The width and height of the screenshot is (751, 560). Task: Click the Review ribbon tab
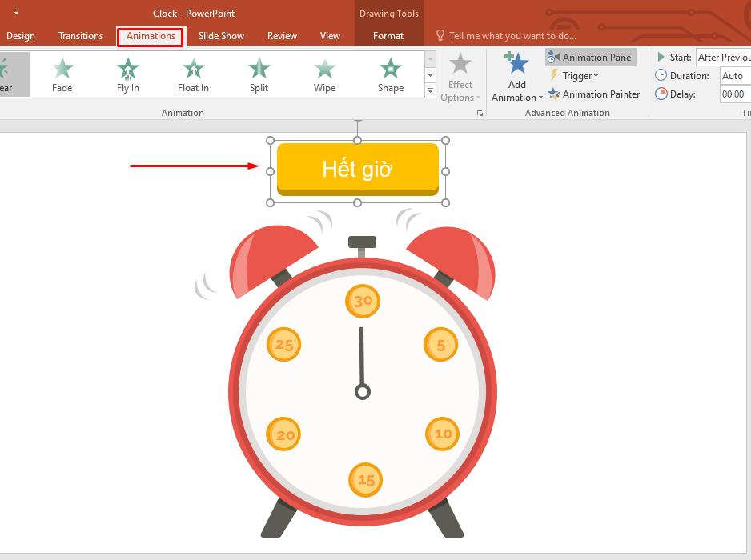(282, 35)
